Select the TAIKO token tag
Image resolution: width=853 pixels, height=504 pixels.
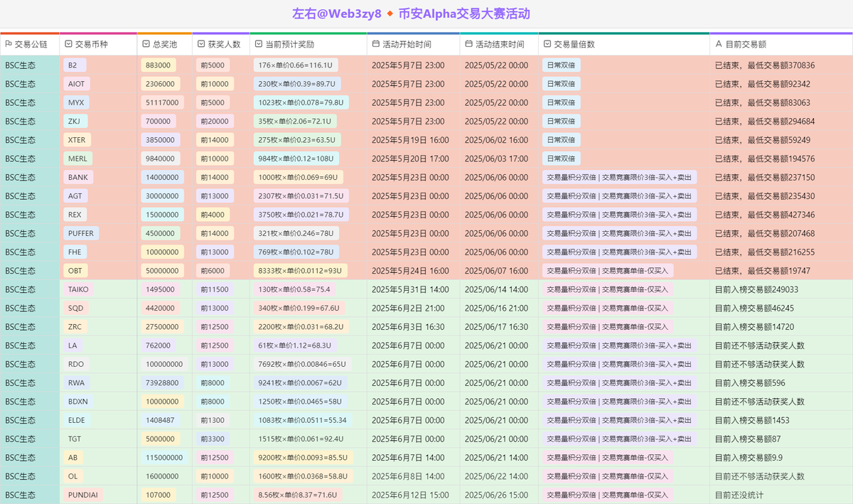[79, 289]
